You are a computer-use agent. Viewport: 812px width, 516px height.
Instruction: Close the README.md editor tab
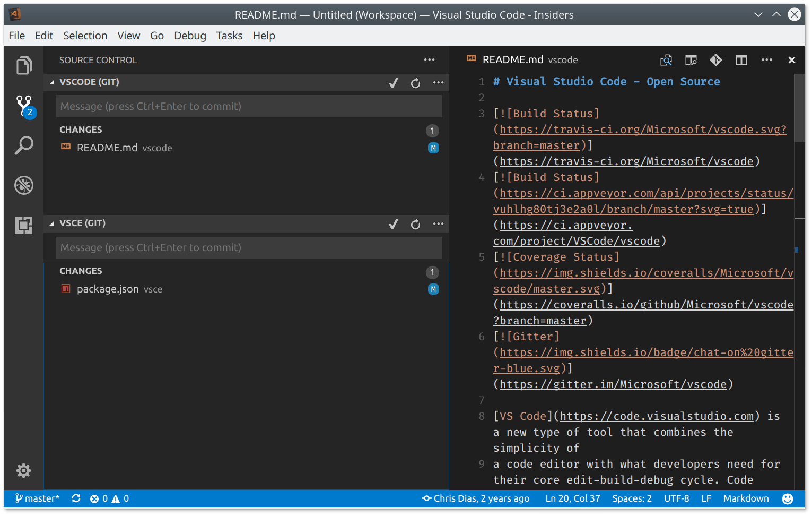click(792, 61)
